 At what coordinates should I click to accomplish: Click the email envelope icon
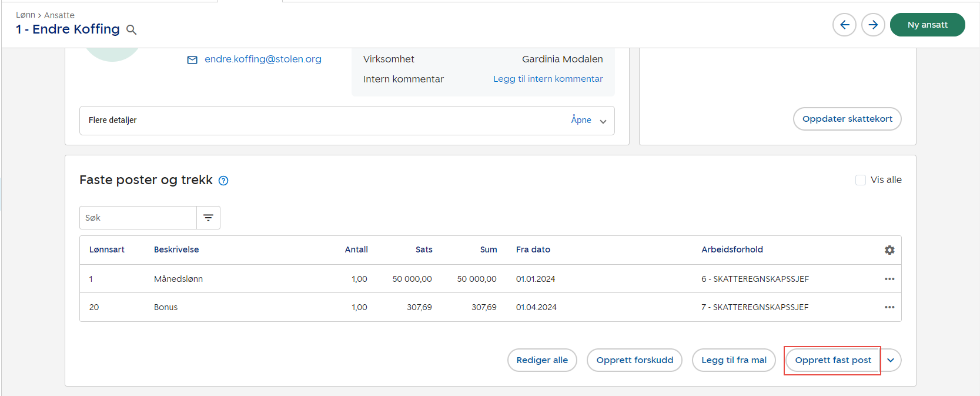(192, 60)
